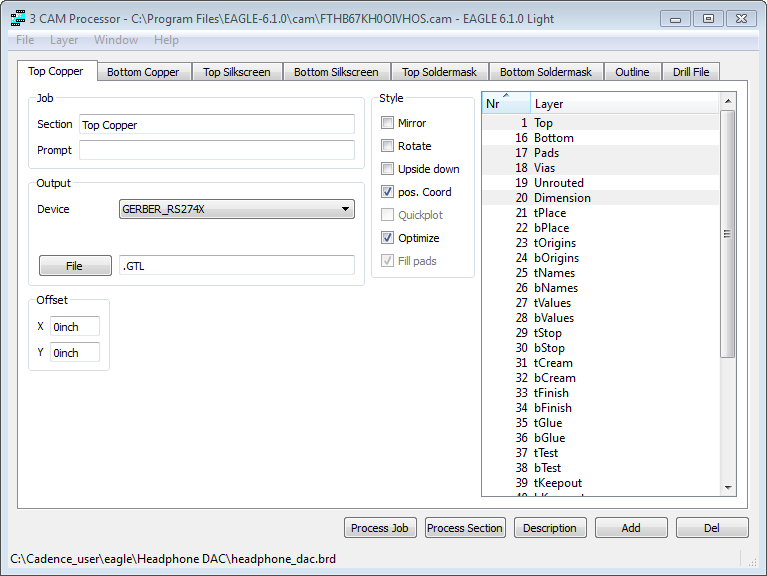Open the Outline tab
Screen dimensions: 767x576
(x=632, y=72)
